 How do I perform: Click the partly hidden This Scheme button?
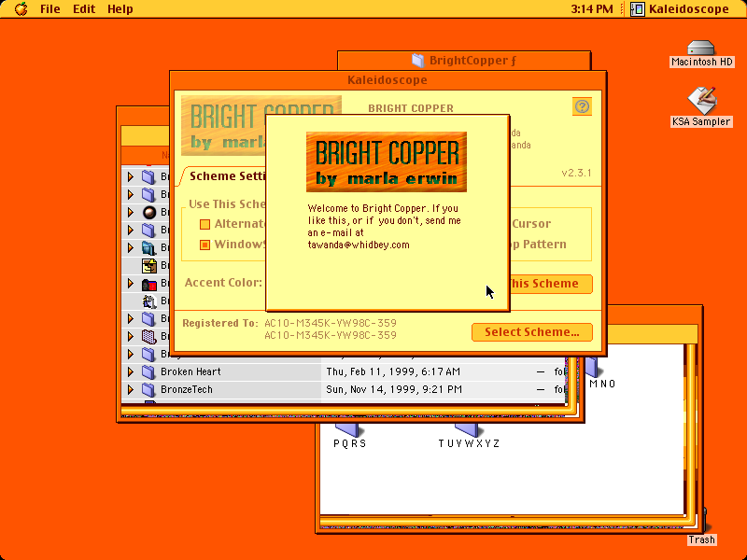(x=551, y=284)
